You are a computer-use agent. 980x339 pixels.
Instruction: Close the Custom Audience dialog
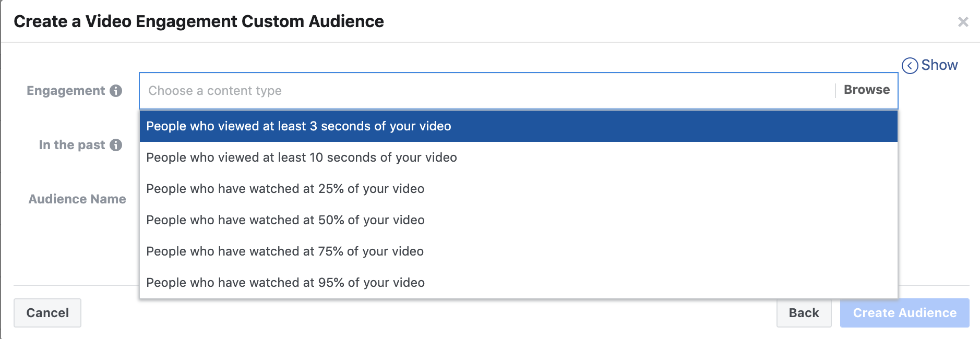963,22
